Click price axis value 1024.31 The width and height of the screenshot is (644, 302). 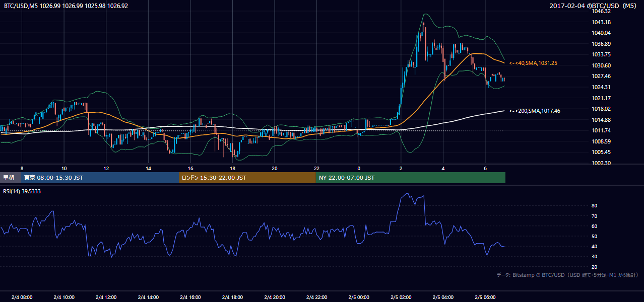click(602, 87)
